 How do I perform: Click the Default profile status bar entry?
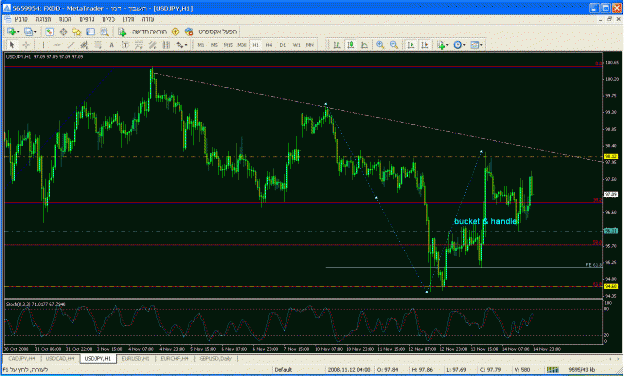click(x=283, y=370)
